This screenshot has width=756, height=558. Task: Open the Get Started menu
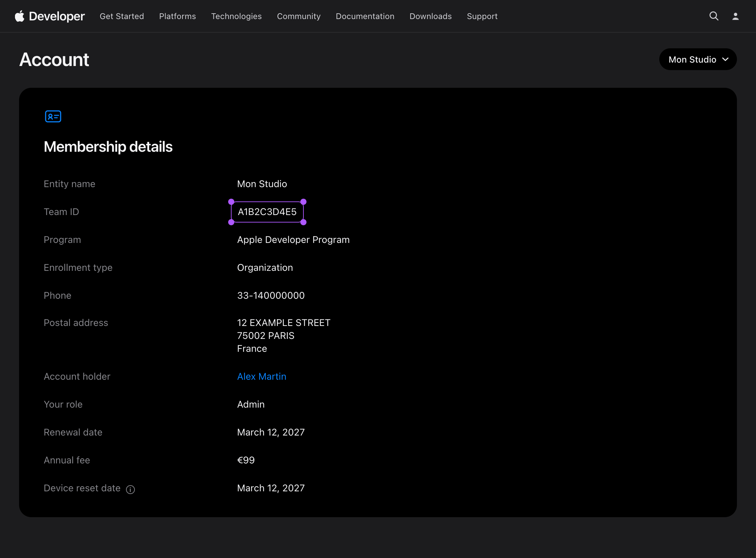[122, 16]
